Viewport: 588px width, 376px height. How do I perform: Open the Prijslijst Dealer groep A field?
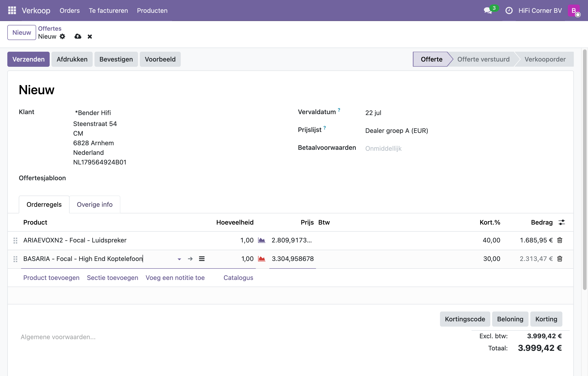[396, 131]
